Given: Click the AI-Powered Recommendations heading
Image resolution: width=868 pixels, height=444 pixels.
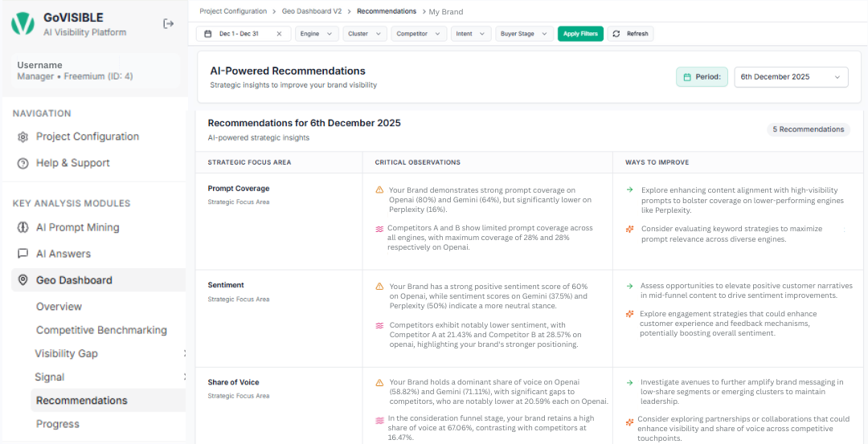Looking at the screenshot, I should [288, 71].
